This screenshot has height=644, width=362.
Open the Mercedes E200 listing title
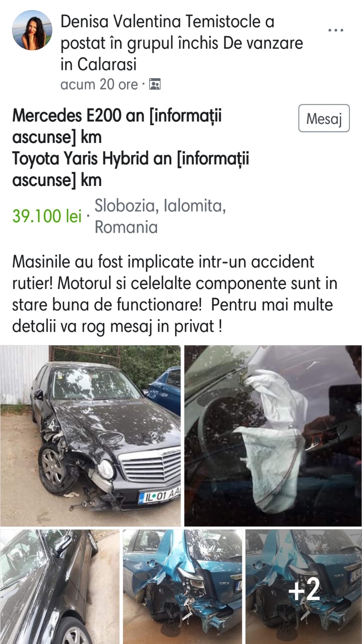[x=117, y=126]
